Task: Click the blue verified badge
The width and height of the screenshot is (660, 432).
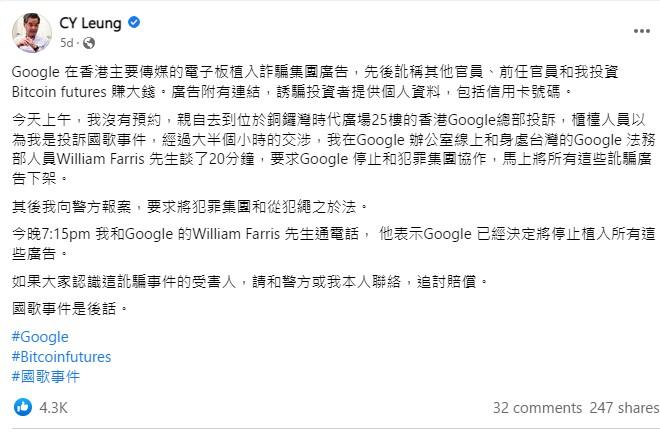Action: coord(135,22)
